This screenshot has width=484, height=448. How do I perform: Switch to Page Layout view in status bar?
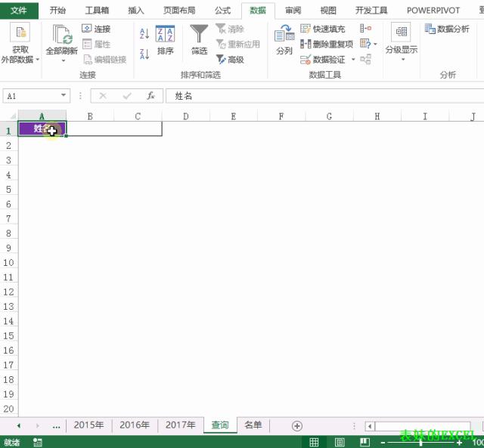pos(340,442)
